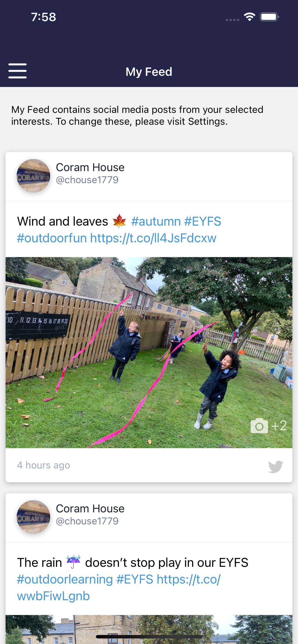Open the hamburger menu
298x644 pixels.
(x=17, y=71)
